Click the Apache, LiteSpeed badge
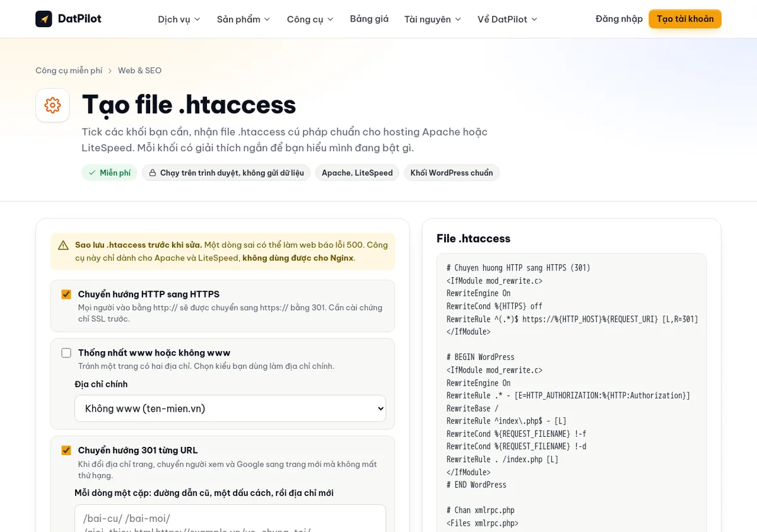The height and width of the screenshot is (532, 757). (x=357, y=173)
